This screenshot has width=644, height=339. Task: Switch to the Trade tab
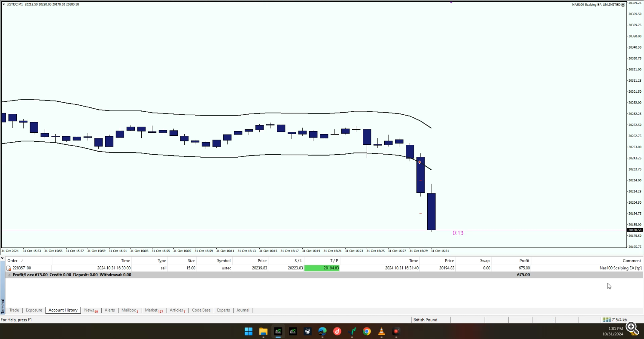(x=14, y=310)
